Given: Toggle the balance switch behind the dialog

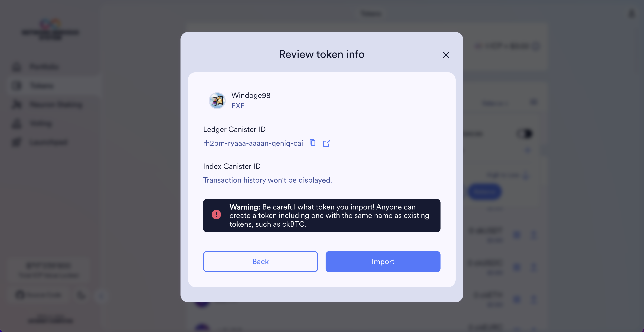Looking at the screenshot, I should point(525,134).
